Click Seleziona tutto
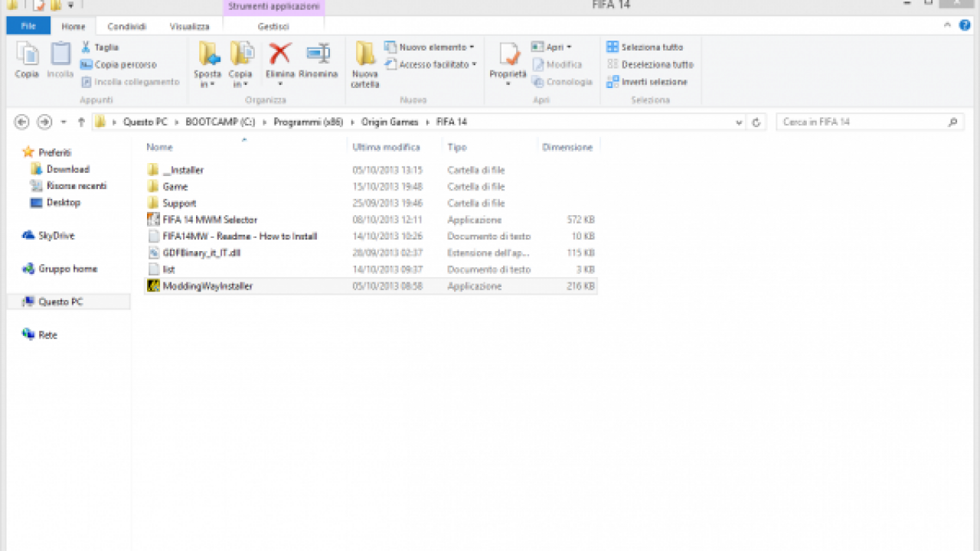980x551 pixels. coord(645,47)
